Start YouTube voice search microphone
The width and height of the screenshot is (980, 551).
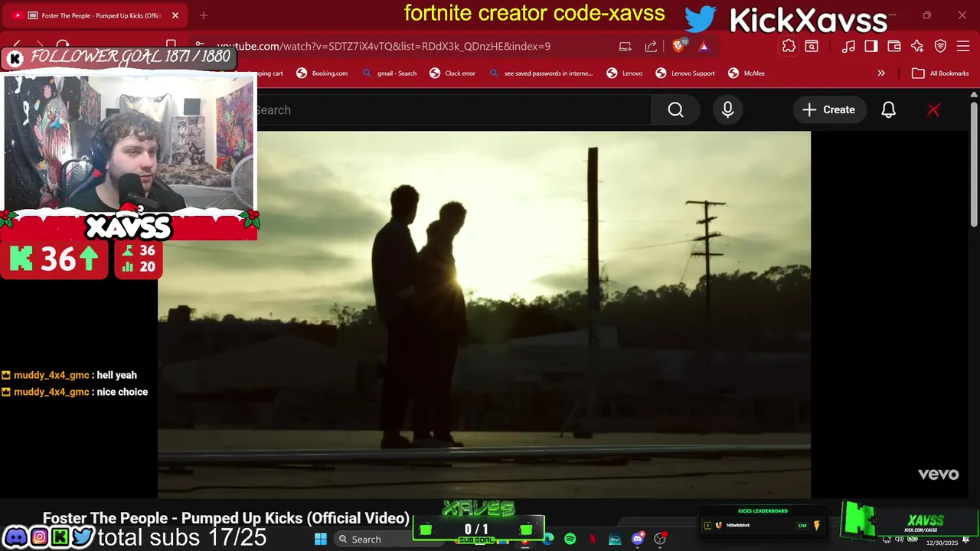(x=727, y=110)
